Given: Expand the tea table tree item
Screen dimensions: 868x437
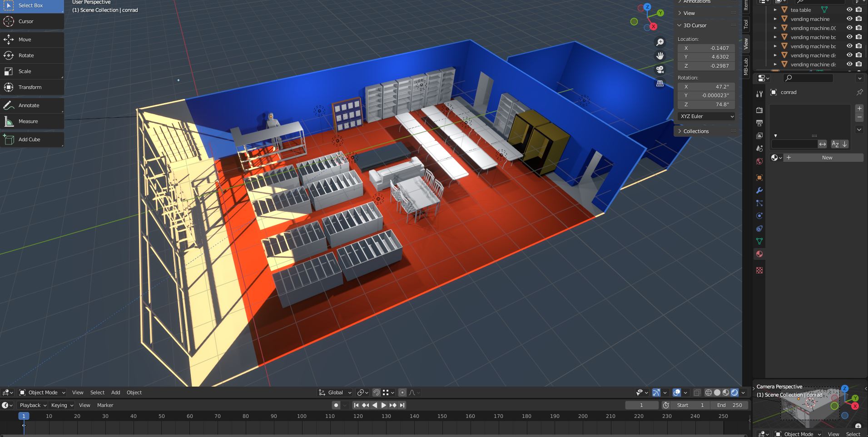Looking at the screenshot, I should 775,10.
